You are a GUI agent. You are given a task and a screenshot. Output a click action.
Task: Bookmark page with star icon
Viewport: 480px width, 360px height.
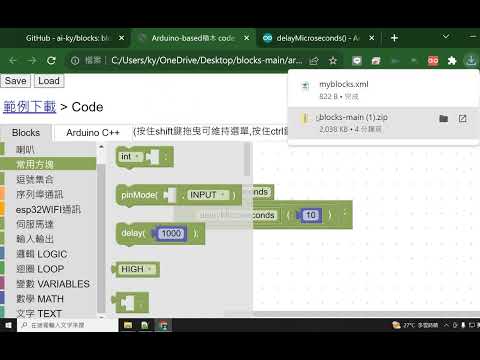[x=333, y=61]
